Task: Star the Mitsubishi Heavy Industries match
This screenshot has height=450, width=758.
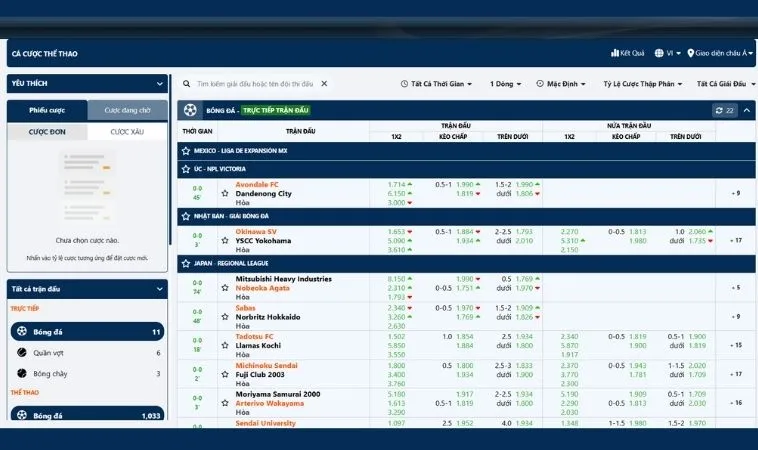Action: coord(225,288)
